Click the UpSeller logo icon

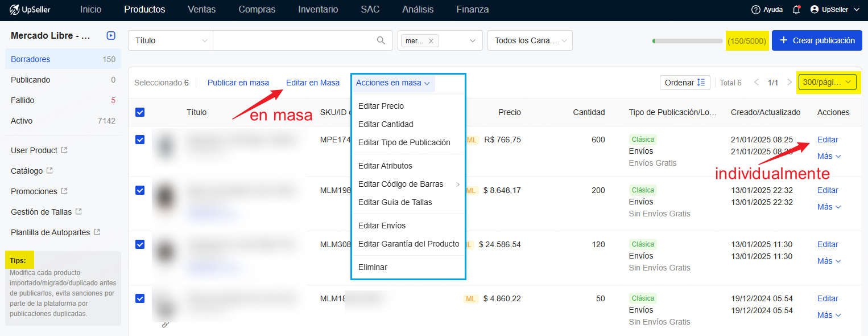coord(14,10)
